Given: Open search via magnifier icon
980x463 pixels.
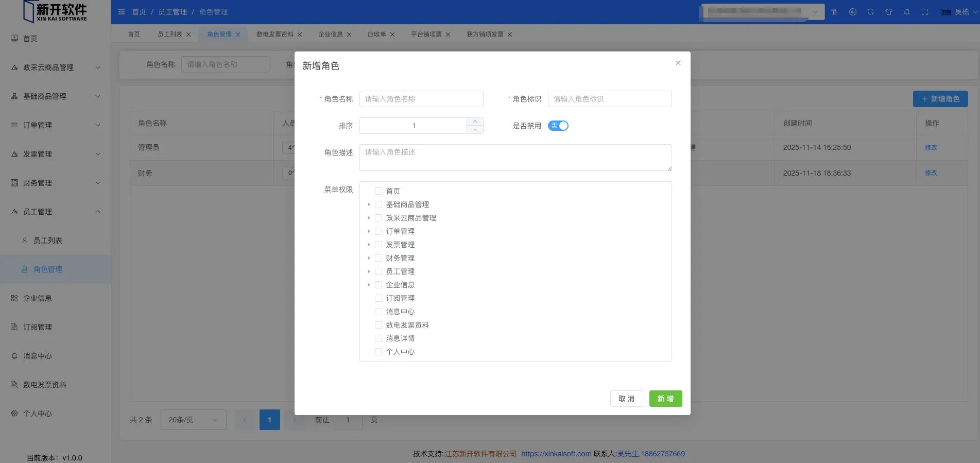Looking at the screenshot, I should [871, 12].
